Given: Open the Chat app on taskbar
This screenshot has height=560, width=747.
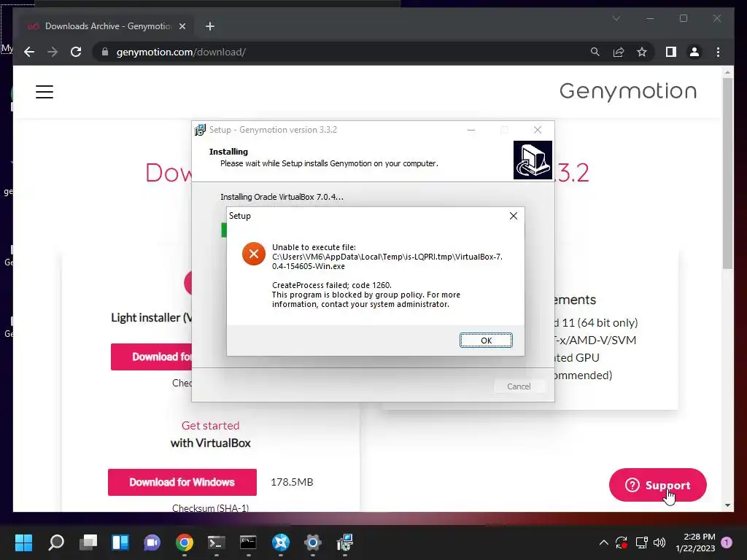Looking at the screenshot, I should coord(152,542).
